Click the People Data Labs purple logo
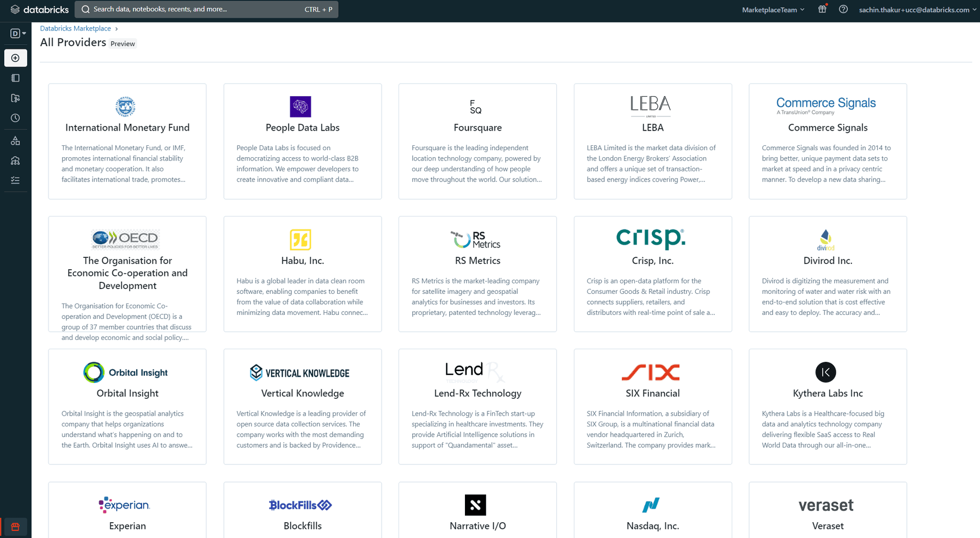The width and height of the screenshot is (980, 538). [301, 107]
